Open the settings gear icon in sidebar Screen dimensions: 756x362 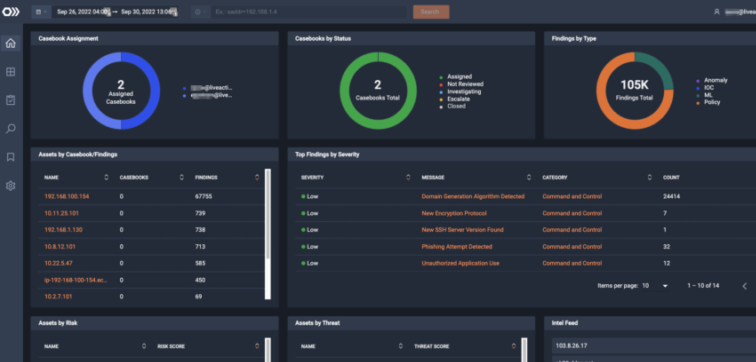11,186
